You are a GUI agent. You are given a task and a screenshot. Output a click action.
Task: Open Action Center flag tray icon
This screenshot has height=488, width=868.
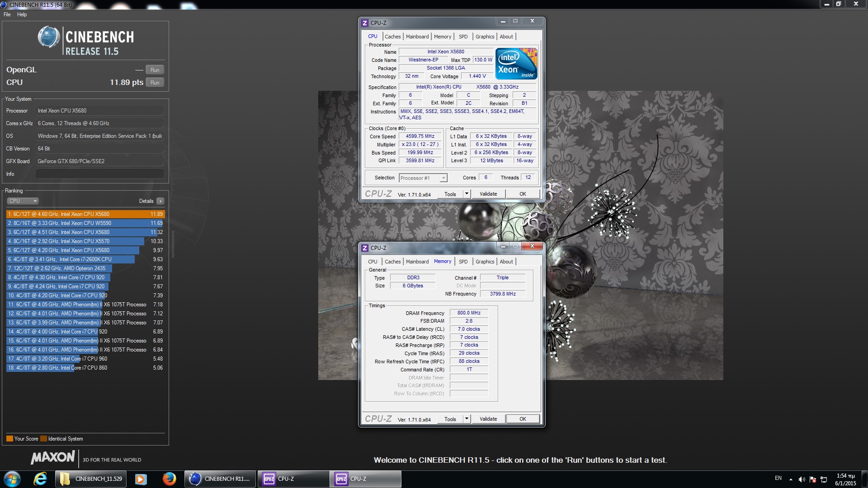(x=813, y=479)
